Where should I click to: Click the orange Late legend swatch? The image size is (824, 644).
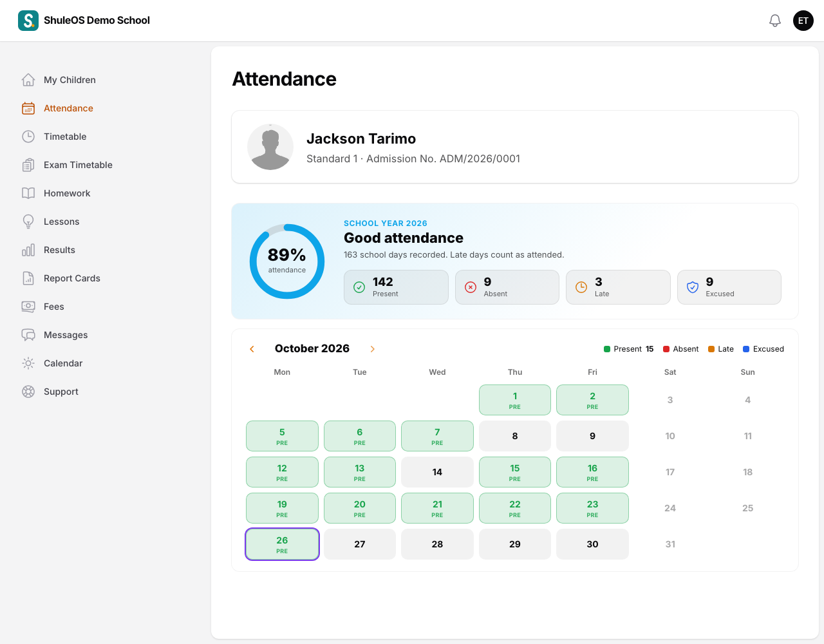pyautogui.click(x=711, y=349)
